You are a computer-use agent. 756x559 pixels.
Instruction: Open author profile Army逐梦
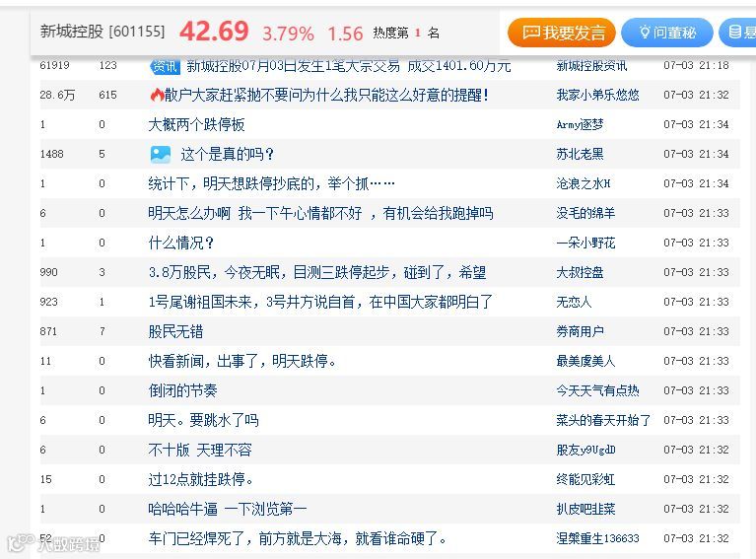pyautogui.click(x=580, y=124)
